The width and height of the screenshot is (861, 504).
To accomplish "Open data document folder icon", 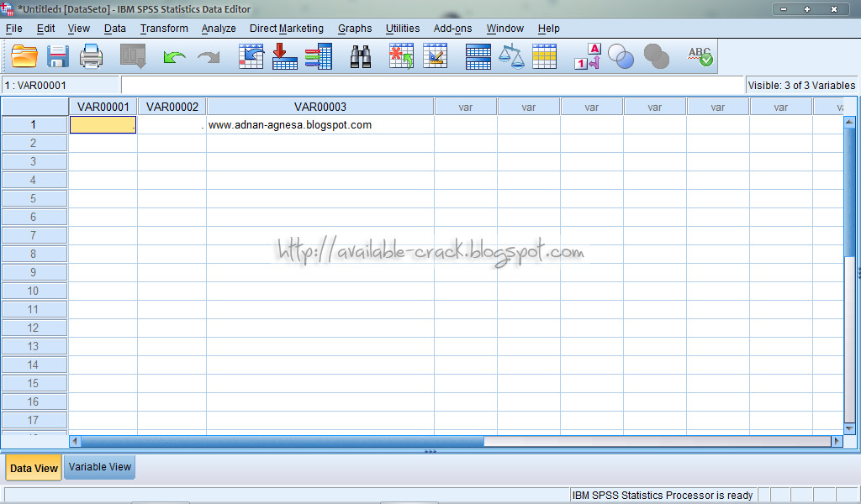I will [24, 56].
